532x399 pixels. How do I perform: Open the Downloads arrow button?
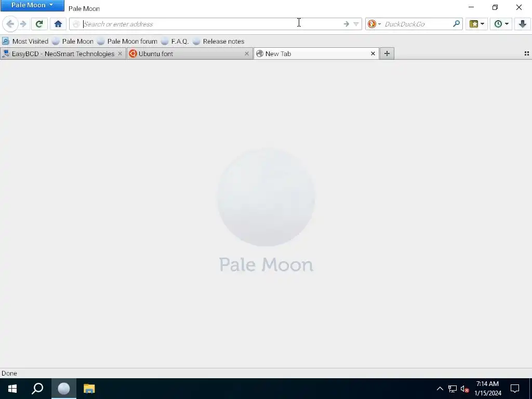pyautogui.click(x=523, y=24)
